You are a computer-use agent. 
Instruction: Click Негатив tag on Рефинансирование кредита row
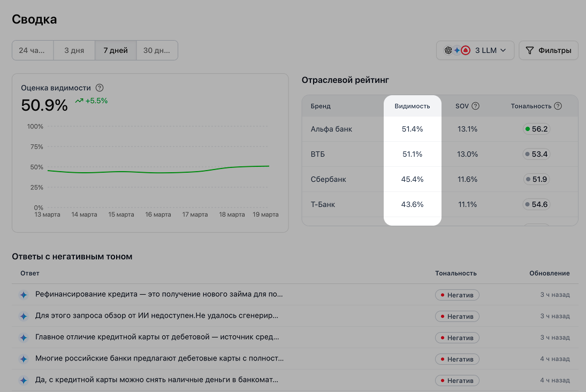point(457,295)
